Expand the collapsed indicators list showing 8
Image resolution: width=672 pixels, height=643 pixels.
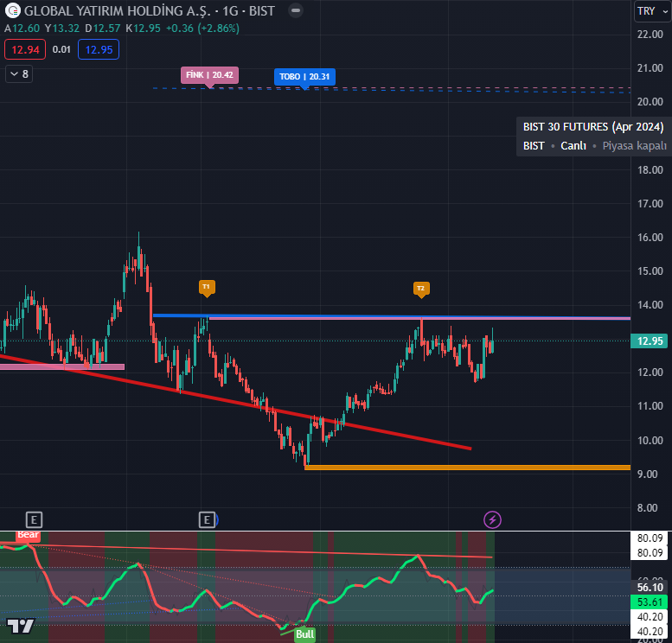[x=19, y=74]
